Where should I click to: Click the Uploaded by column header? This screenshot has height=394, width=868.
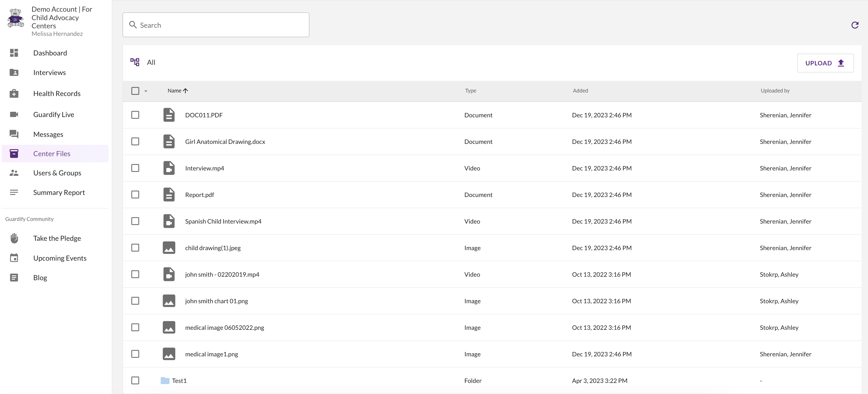(x=775, y=90)
